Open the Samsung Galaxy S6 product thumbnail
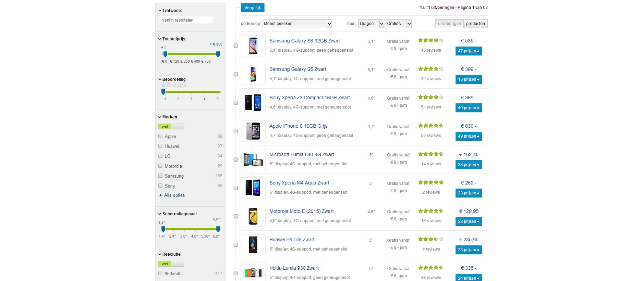Screen dimensions: 644x281 tap(253, 46)
